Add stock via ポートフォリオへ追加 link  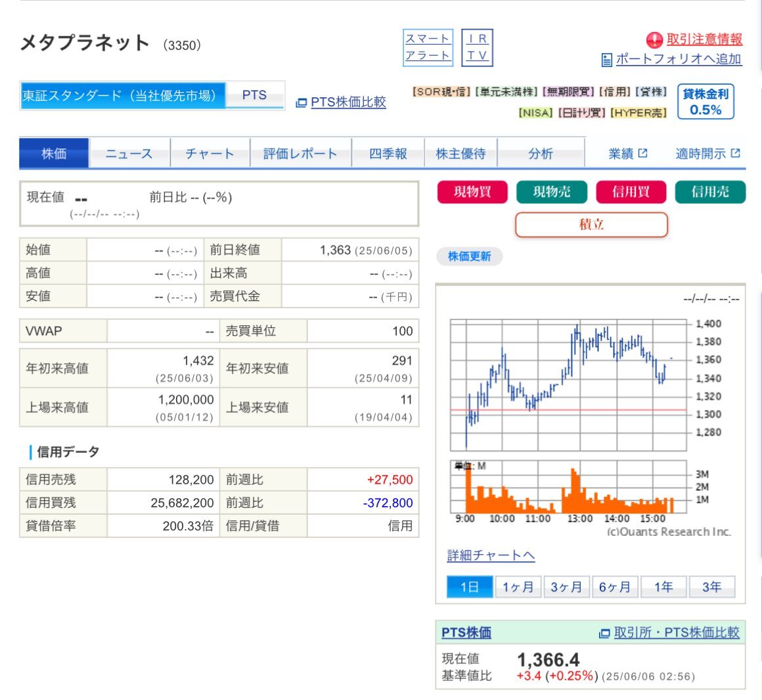pos(679,59)
